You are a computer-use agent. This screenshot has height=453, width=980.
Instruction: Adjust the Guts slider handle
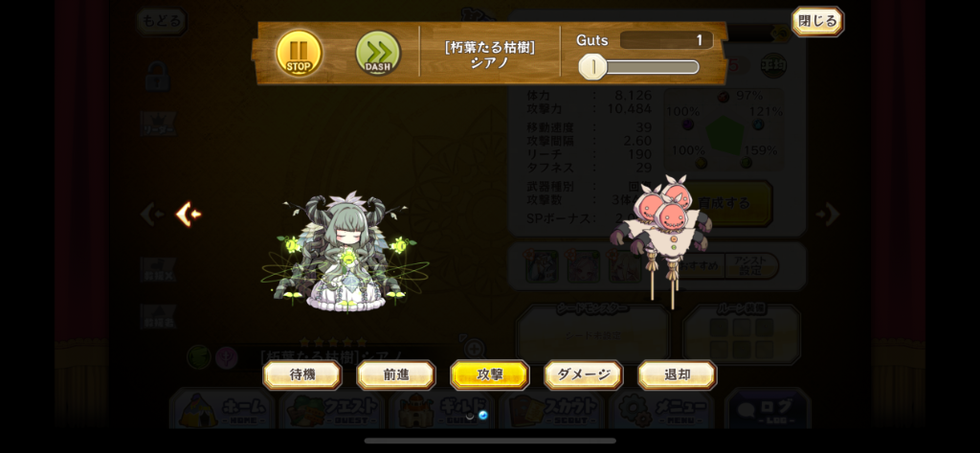[x=591, y=67]
